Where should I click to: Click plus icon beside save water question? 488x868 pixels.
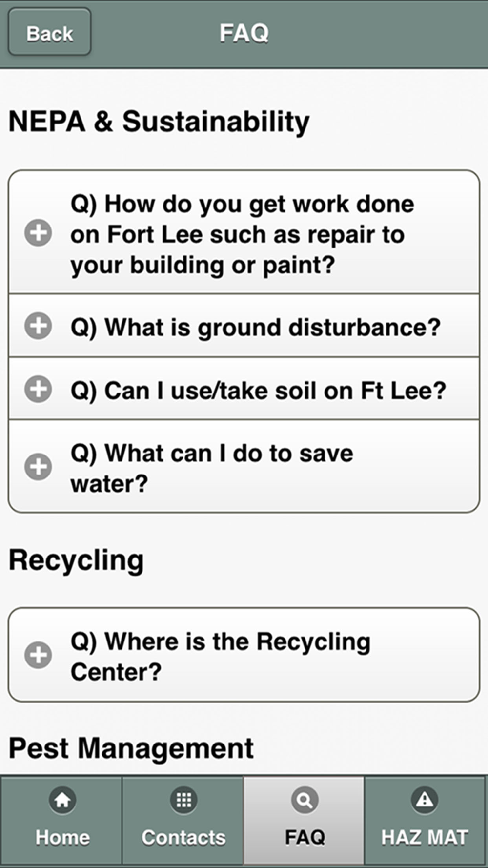point(38,467)
